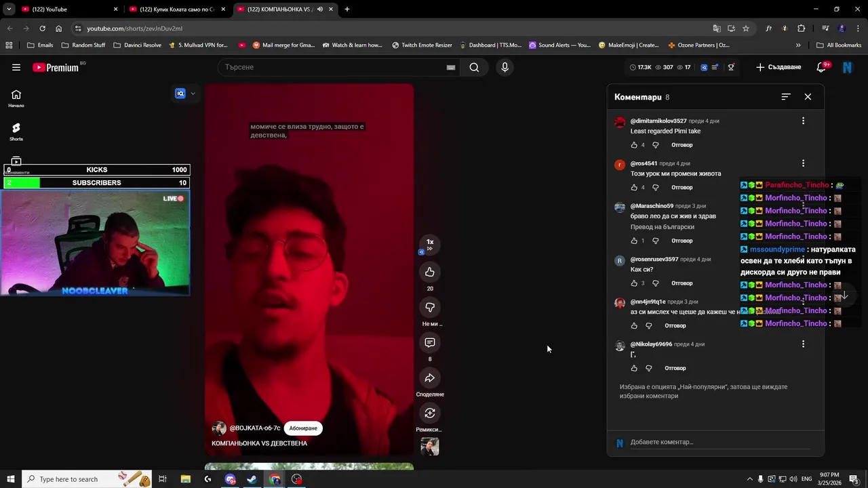Subscribe using the Абониране button
Image resolution: width=868 pixels, height=488 pixels.
(x=303, y=428)
